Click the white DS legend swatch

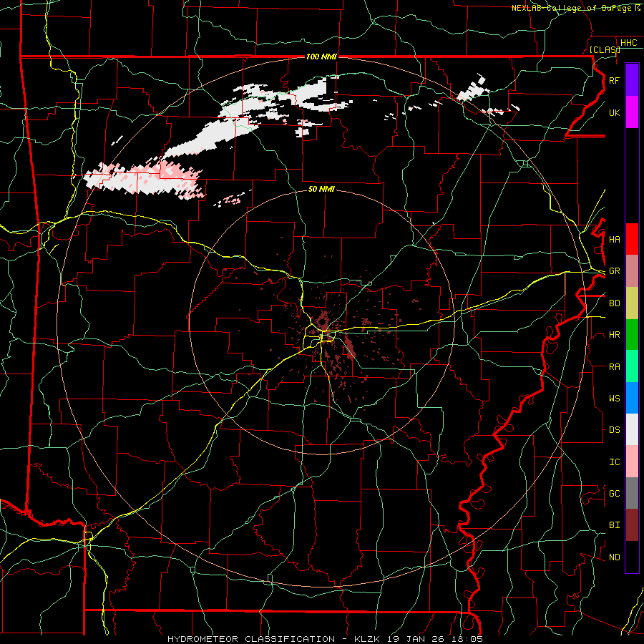point(632,429)
